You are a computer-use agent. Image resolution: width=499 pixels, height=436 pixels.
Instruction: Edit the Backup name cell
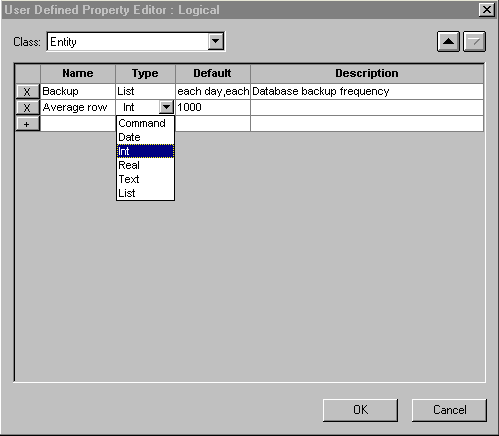[78, 91]
